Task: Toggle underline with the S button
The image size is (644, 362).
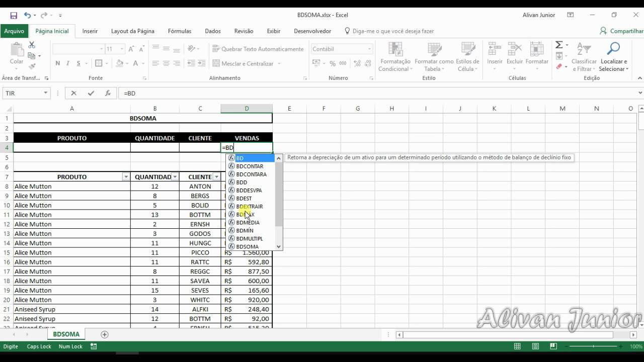Action: coord(78,63)
